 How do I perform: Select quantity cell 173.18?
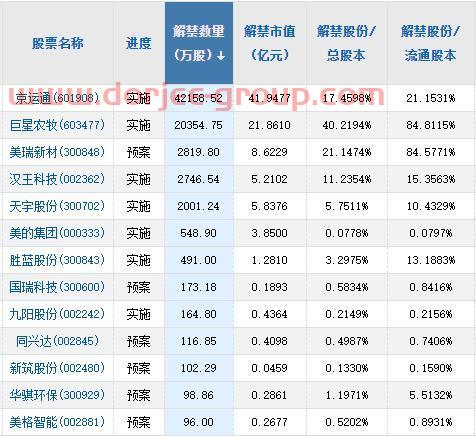(x=198, y=287)
